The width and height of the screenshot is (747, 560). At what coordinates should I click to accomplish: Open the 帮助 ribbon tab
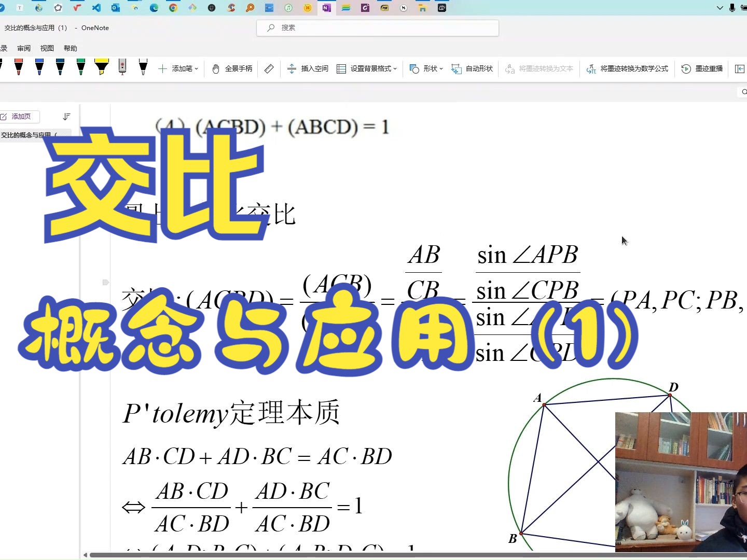tap(71, 48)
